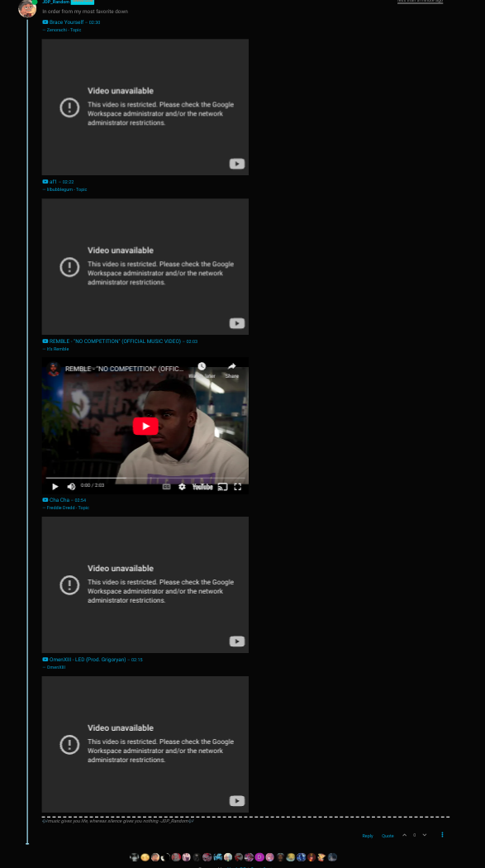Screen dimensions: 485x868
Task: Toggle closed captions on the REMBLE video
Action: (166, 487)
